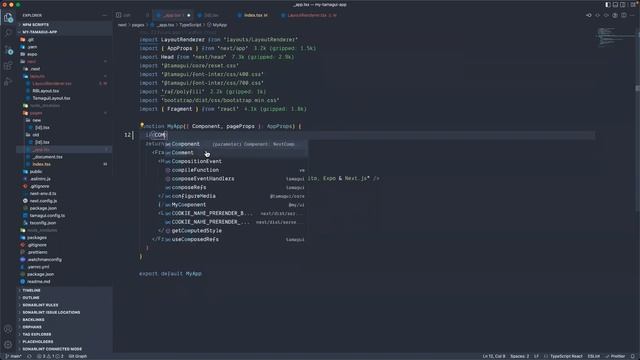The image size is (640, 360).
Task: Switch to the index.tsx editor tab
Action: pyautogui.click(x=253, y=15)
